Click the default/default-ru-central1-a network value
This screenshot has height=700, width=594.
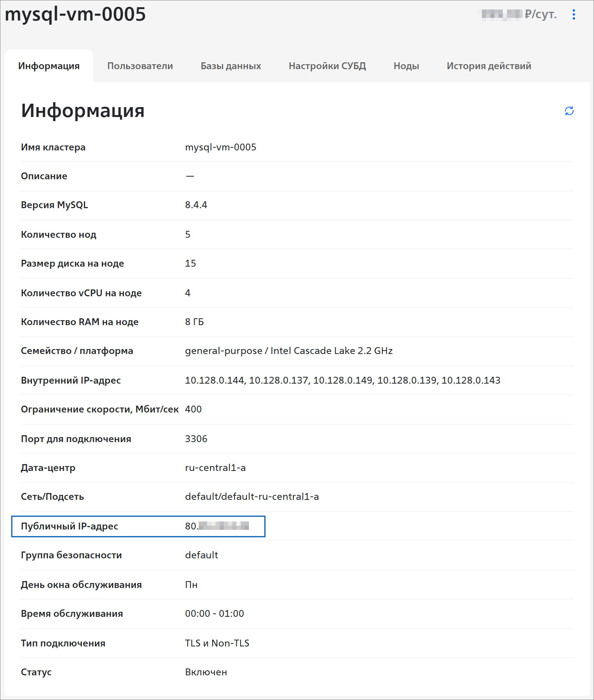(252, 496)
